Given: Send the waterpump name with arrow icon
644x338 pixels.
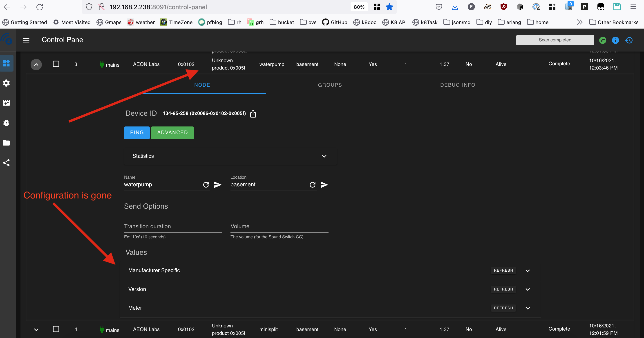Looking at the screenshot, I should (217, 185).
